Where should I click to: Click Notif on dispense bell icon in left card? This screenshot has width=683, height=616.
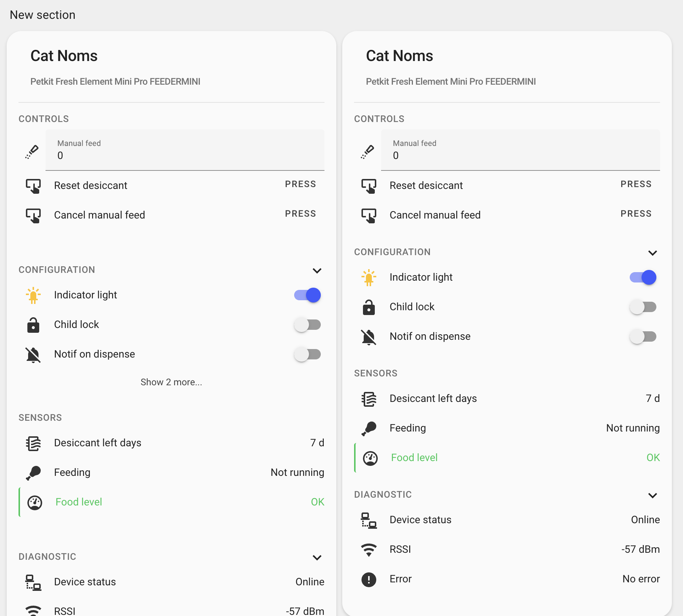coord(33,354)
